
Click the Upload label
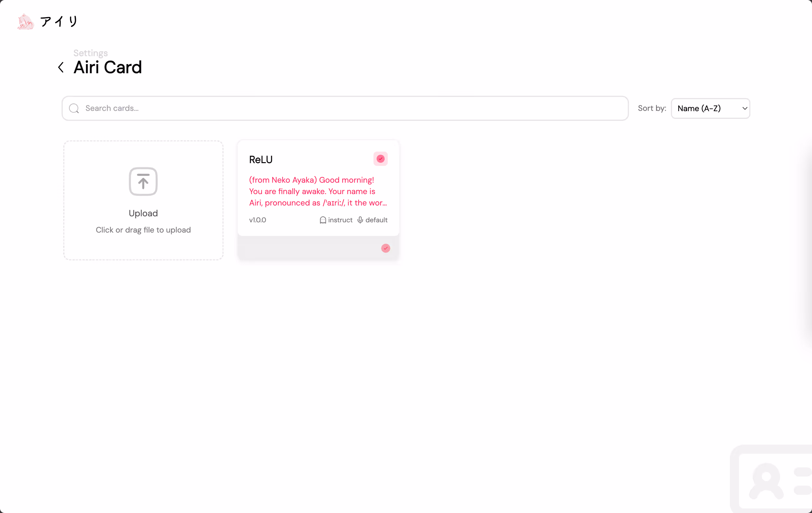point(143,213)
